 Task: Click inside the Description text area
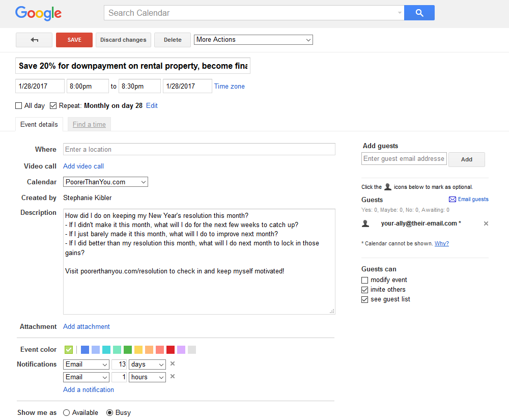point(199,262)
